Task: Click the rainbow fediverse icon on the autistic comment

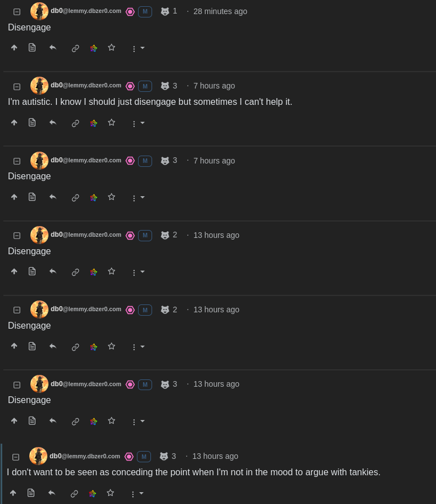Action: coord(94,123)
